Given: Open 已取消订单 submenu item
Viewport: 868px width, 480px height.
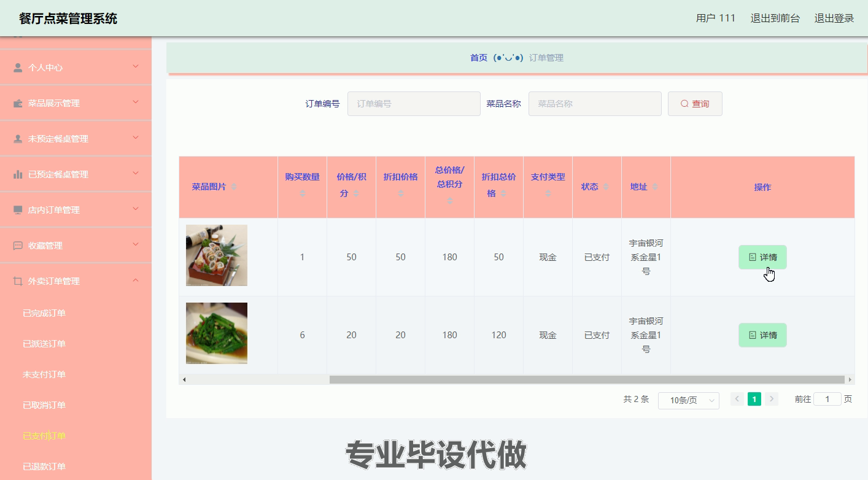Looking at the screenshot, I should [x=44, y=405].
